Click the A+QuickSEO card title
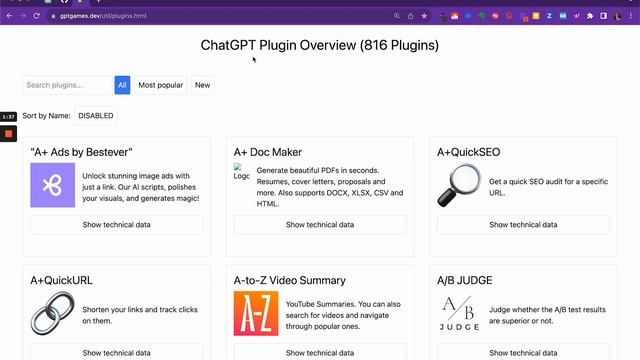The width and height of the screenshot is (640, 360). point(469,152)
